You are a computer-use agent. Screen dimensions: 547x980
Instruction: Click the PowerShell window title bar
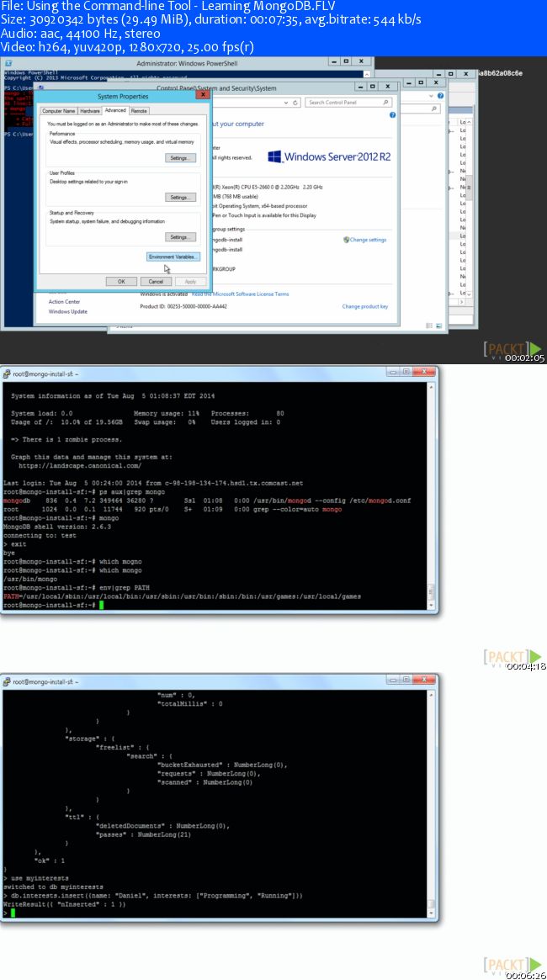click(187, 63)
